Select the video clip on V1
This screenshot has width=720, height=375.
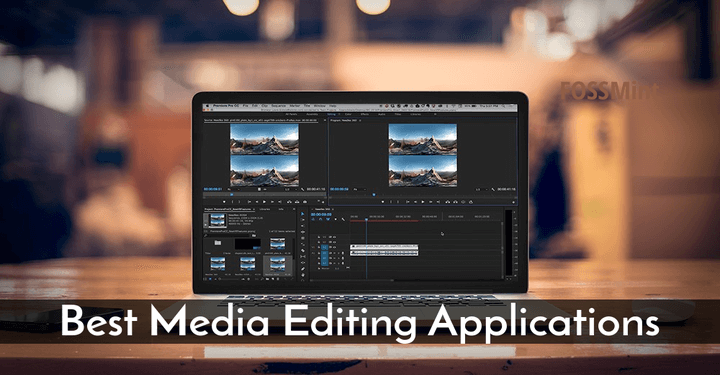[x=384, y=247]
